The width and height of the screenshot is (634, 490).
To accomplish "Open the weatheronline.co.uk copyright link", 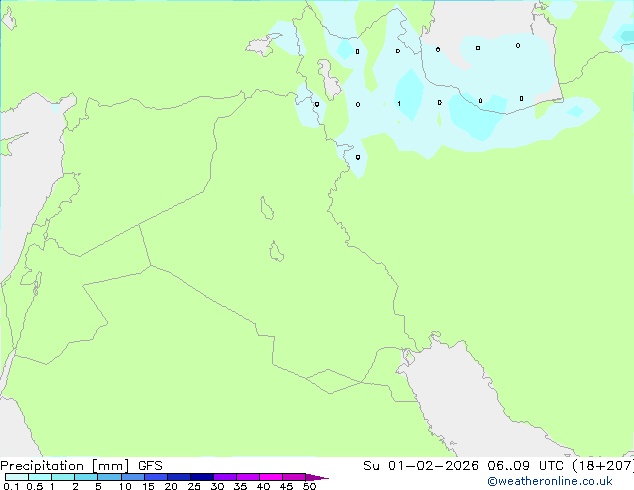I will pos(550,481).
